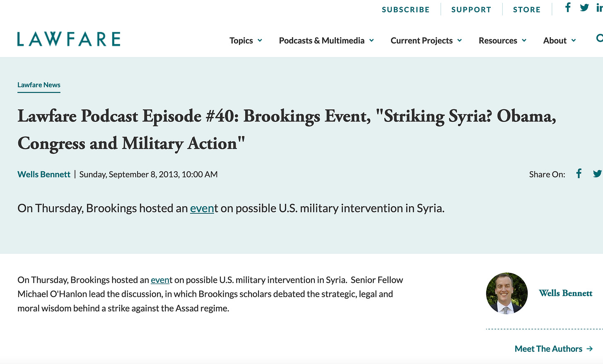
Task: Open Twitter page from top bar
Action: point(584,7)
